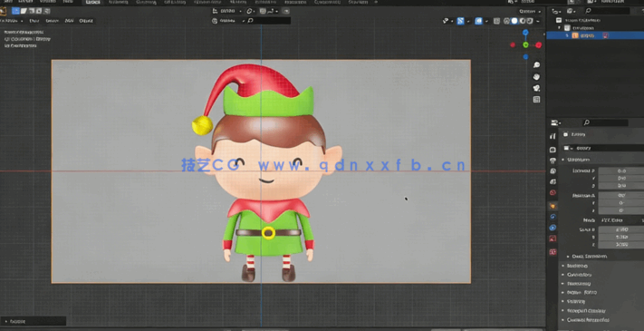Open the outliner display mode dropdown
Screen dimensions: 644x331
[572, 11]
